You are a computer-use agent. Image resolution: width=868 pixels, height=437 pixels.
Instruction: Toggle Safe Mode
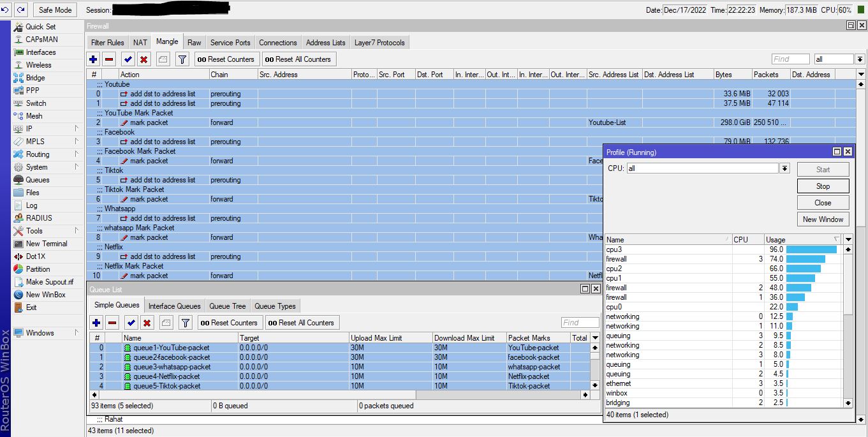(x=54, y=10)
